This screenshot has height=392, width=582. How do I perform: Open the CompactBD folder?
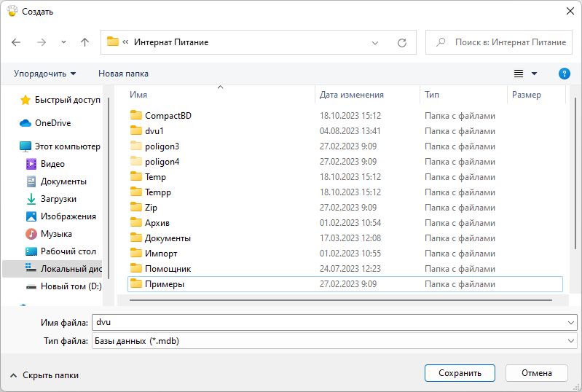point(168,116)
